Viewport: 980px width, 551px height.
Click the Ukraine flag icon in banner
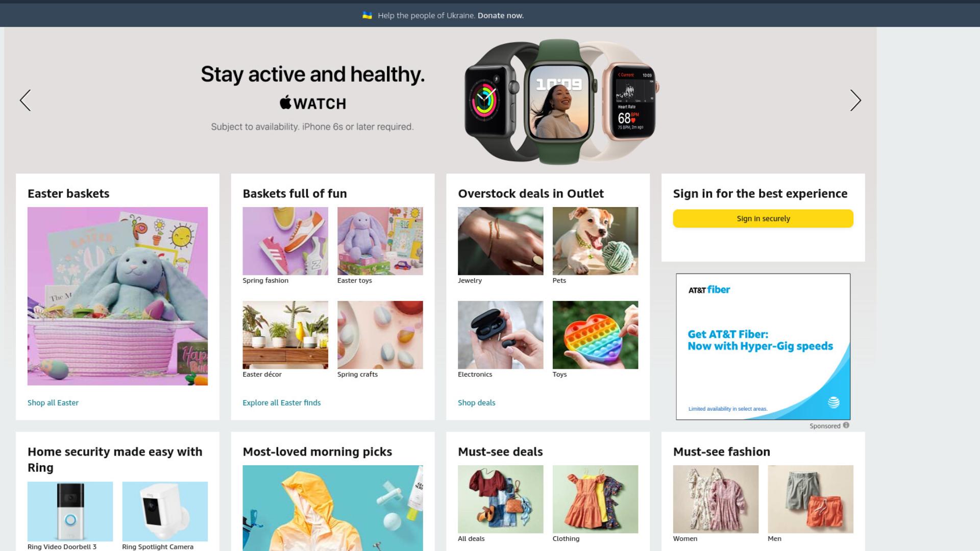click(367, 15)
